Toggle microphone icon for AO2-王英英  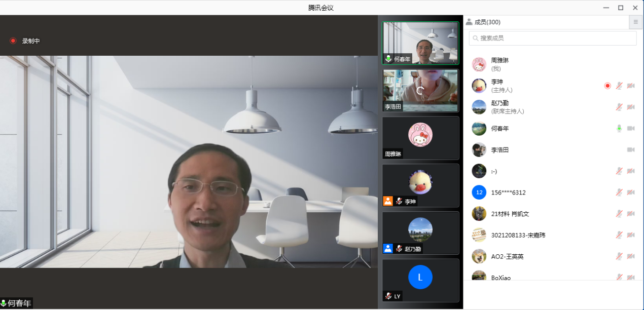point(619,256)
